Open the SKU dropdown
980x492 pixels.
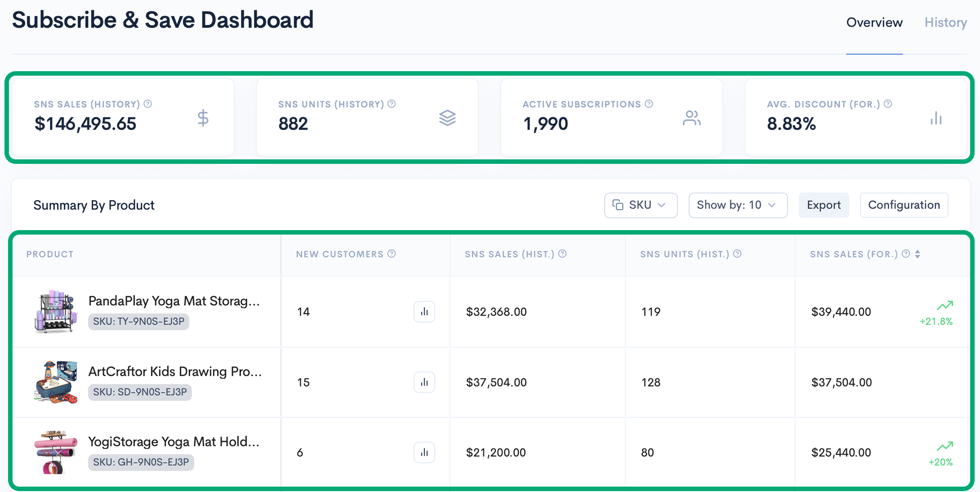(640, 205)
